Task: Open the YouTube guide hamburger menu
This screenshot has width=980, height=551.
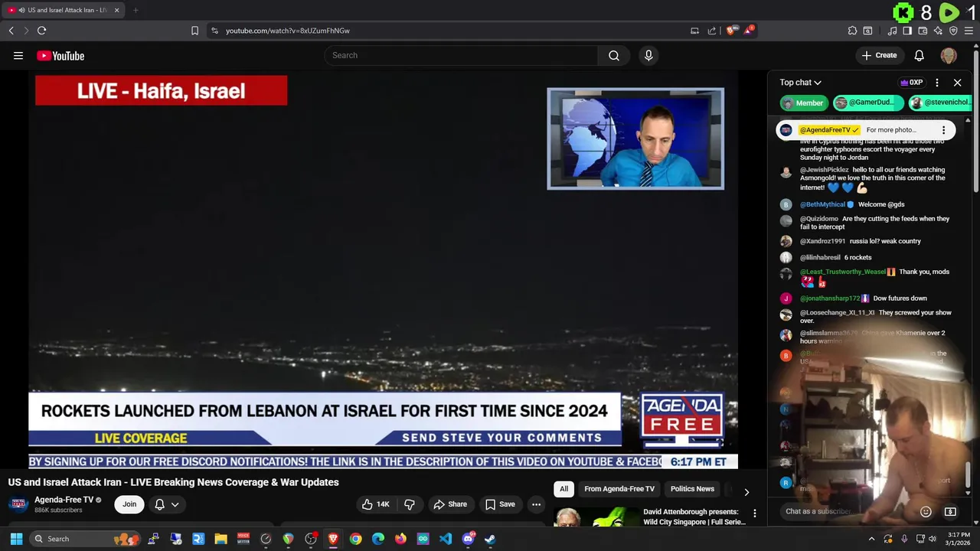Action: click(18, 55)
